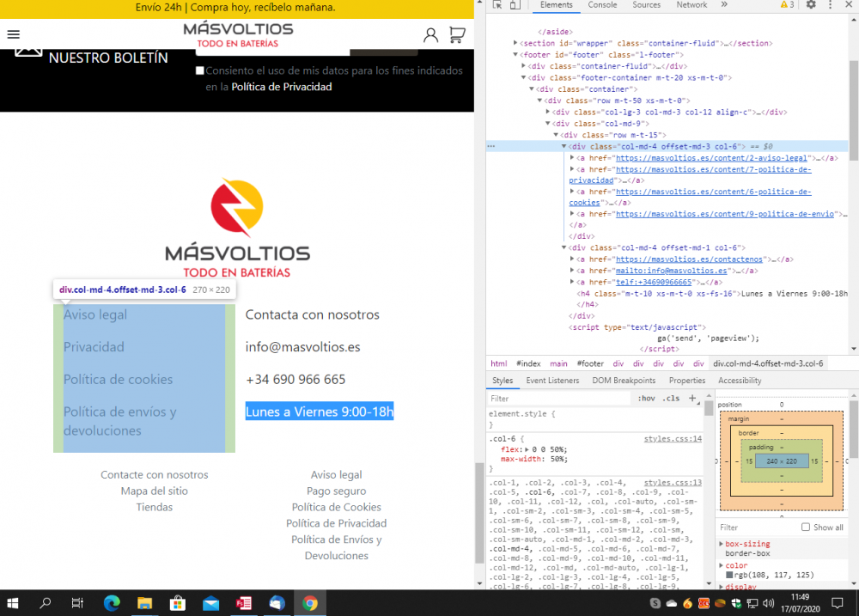Click the max-width: 50% declaration
859x616 pixels.
click(x=534, y=459)
